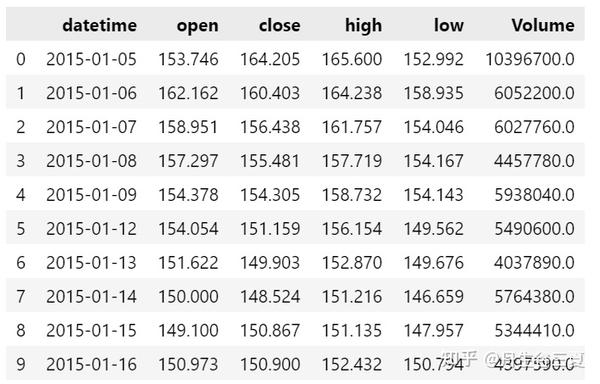Select the high value 157.719
This screenshot has height=384, width=600.
tap(352, 161)
